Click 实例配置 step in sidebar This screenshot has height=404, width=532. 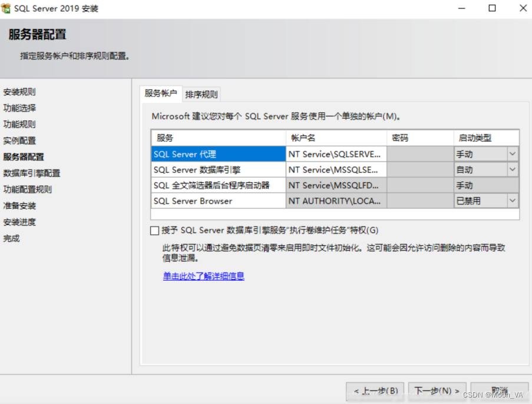click(19, 141)
